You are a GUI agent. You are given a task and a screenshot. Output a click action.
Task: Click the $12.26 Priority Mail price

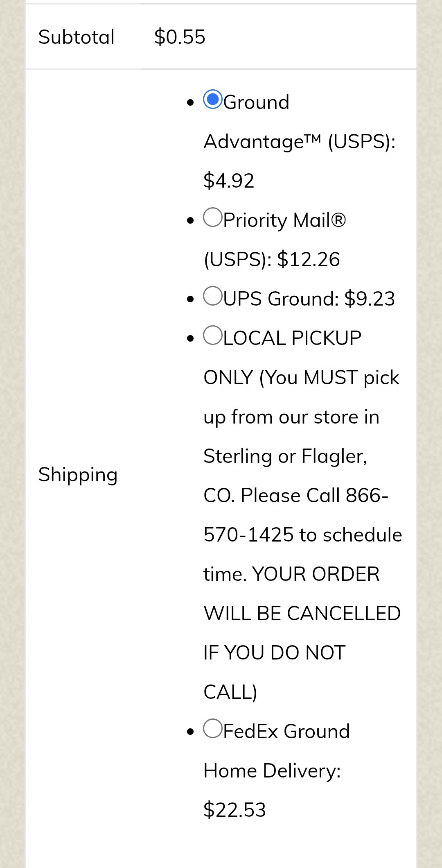pos(309,260)
